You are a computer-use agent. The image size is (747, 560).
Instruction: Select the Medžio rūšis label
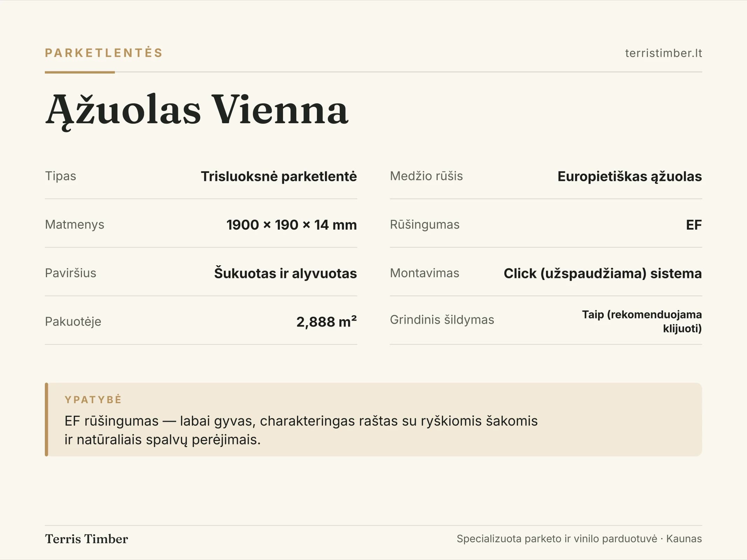pos(426,176)
